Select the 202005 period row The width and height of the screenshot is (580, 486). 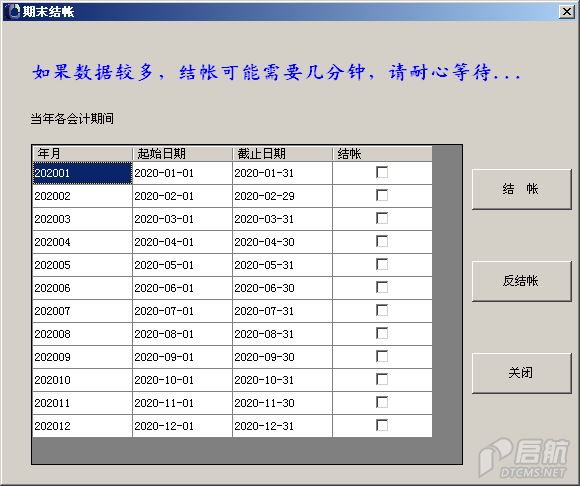pyautogui.click(x=232, y=265)
